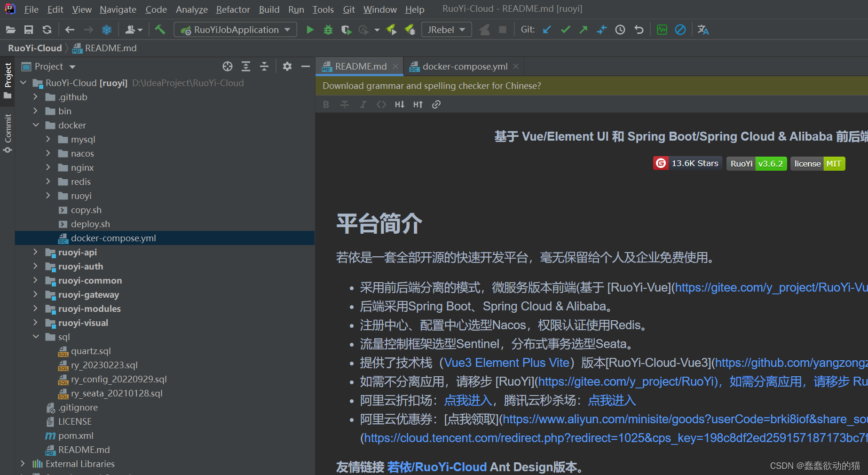The width and height of the screenshot is (868, 475).
Task: Open the Git menu
Action: [349, 9]
